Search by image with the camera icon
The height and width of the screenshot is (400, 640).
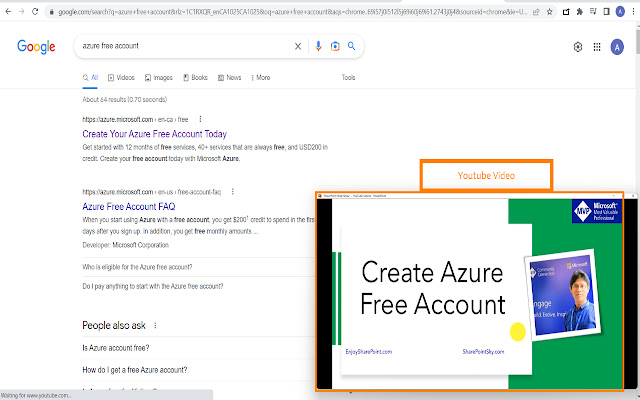pyautogui.click(x=335, y=47)
